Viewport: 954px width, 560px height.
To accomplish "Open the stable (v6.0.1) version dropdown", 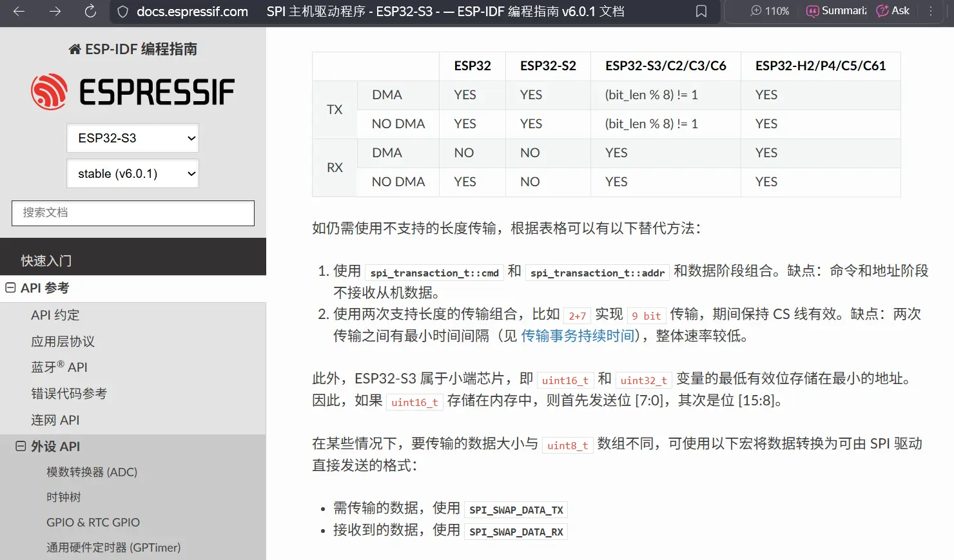I will (x=133, y=173).
